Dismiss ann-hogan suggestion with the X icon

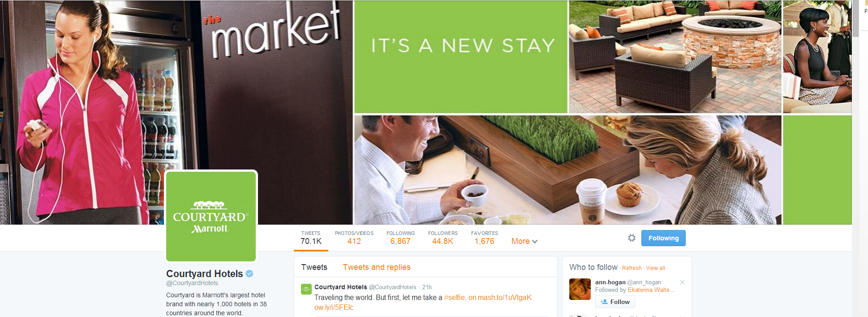point(682,282)
